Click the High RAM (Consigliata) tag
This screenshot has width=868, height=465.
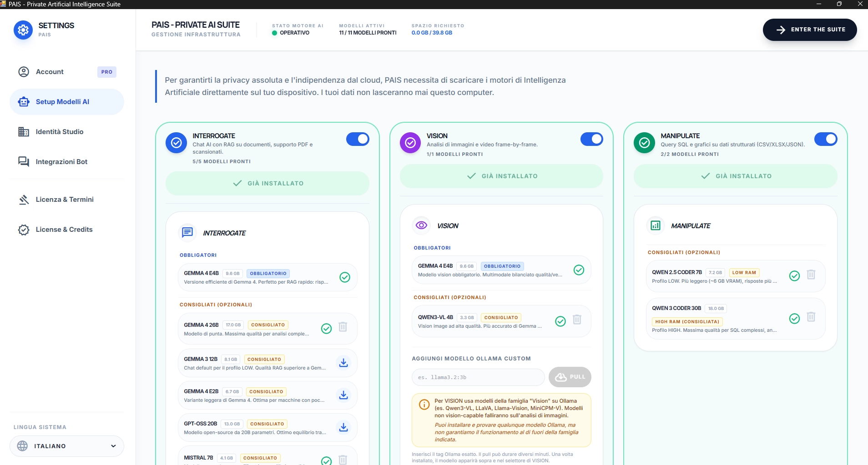[x=687, y=321]
